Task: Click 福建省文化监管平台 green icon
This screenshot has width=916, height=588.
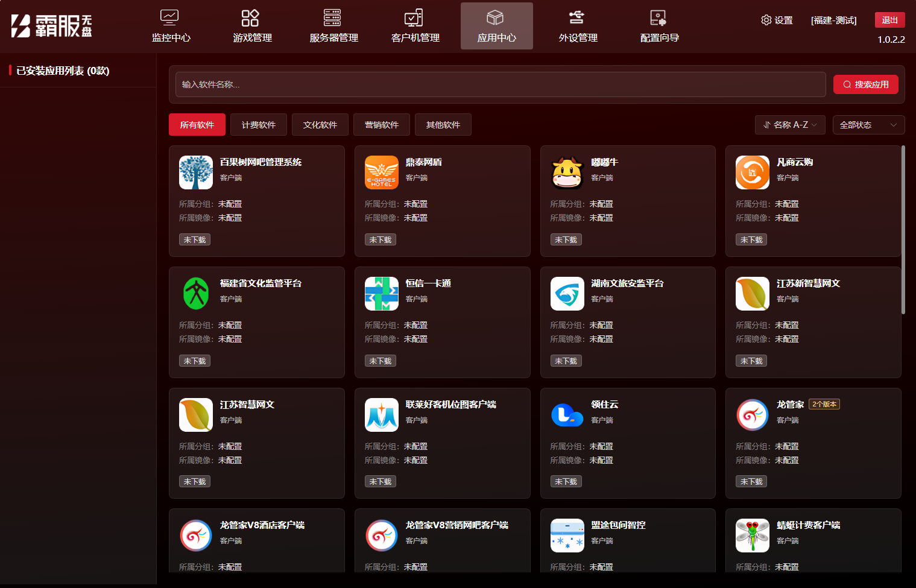Action: coord(196,294)
